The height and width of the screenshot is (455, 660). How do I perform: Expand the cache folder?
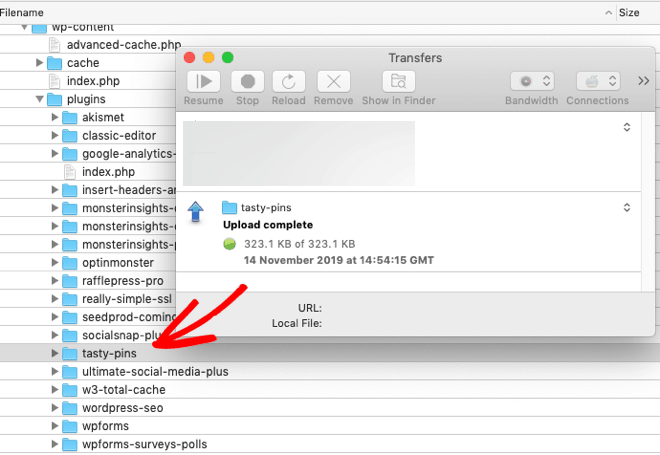click(40, 63)
